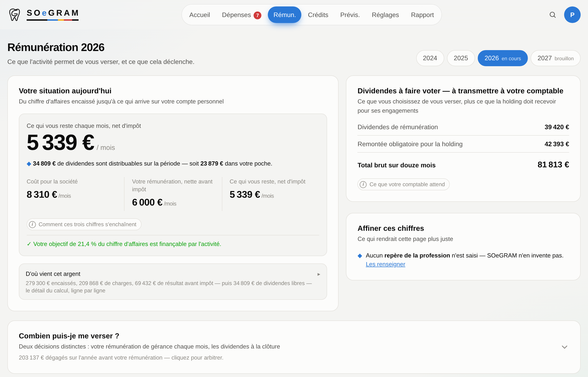Image resolution: width=588 pixels, height=377 pixels.
Task: Follow the 'Les renseigner' link
Action: pos(385,264)
